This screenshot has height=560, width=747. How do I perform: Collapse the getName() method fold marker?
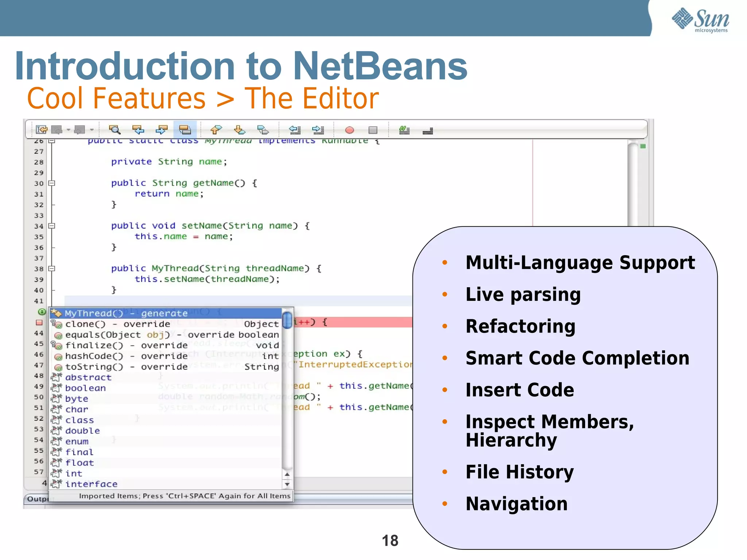point(52,183)
